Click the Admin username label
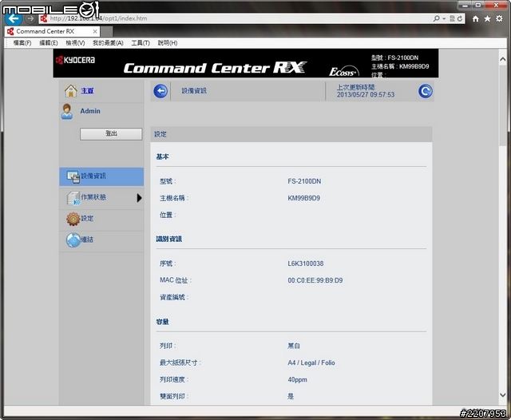This screenshot has width=511, height=420. point(90,111)
